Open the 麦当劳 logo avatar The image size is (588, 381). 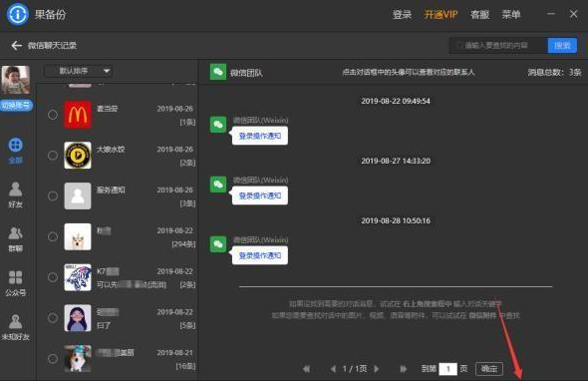(x=78, y=115)
